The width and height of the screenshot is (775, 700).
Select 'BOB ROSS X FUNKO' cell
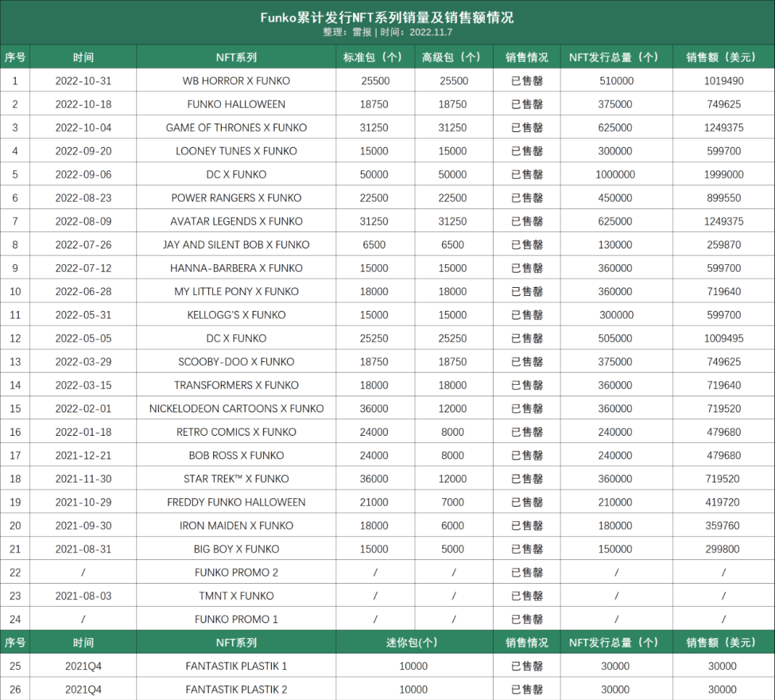click(236, 455)
